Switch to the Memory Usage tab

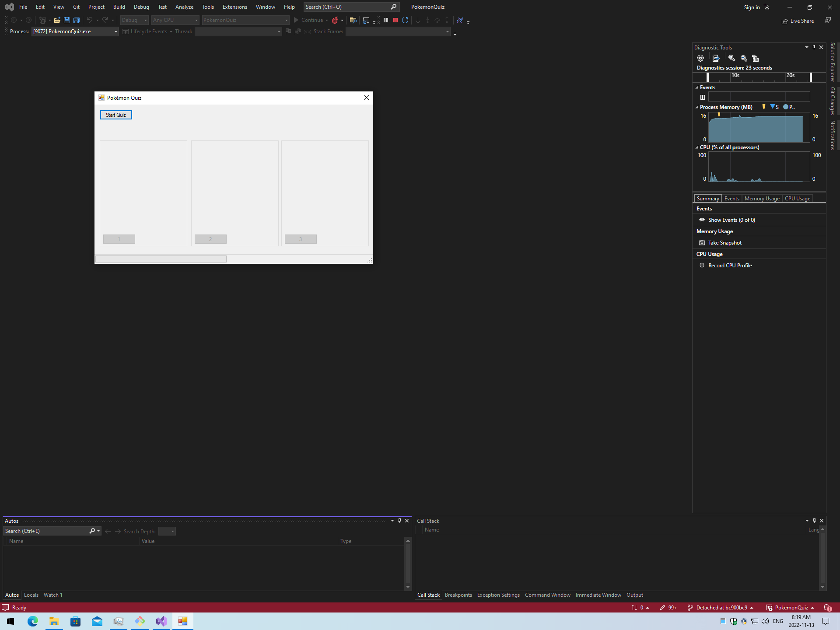(762, 199)
